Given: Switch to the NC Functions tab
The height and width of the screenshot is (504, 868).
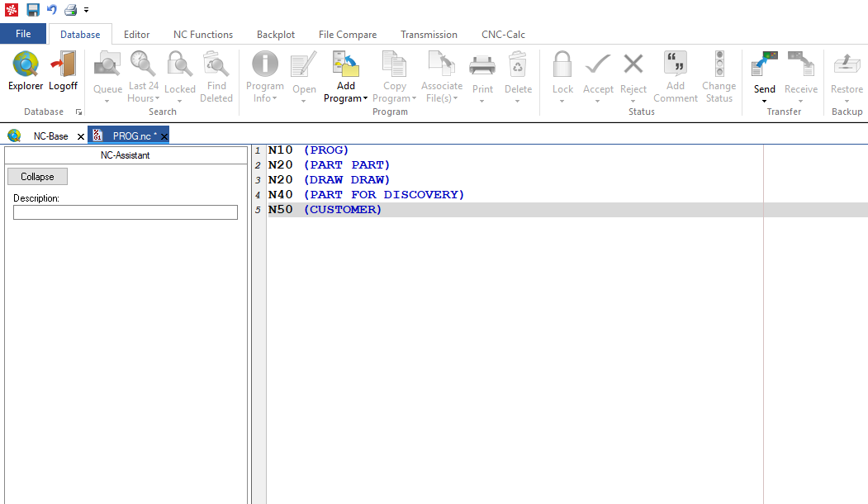Looking at the screenshot, I should 203,35.
